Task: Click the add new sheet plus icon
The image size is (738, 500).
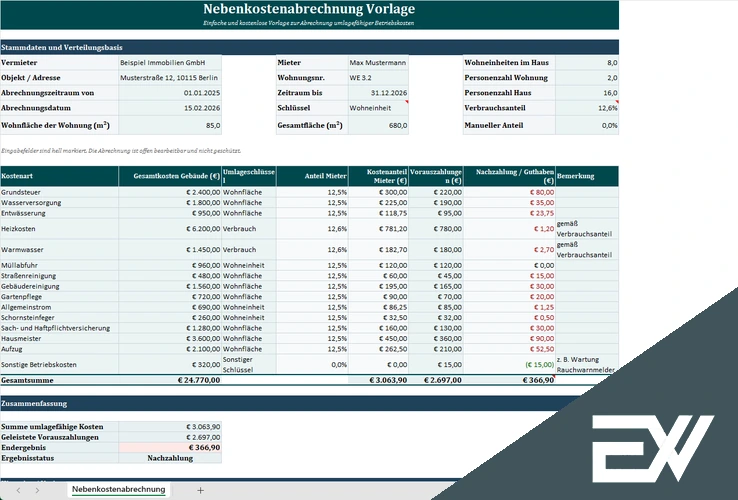Action: pyautogui.click(x=200, y=491)
